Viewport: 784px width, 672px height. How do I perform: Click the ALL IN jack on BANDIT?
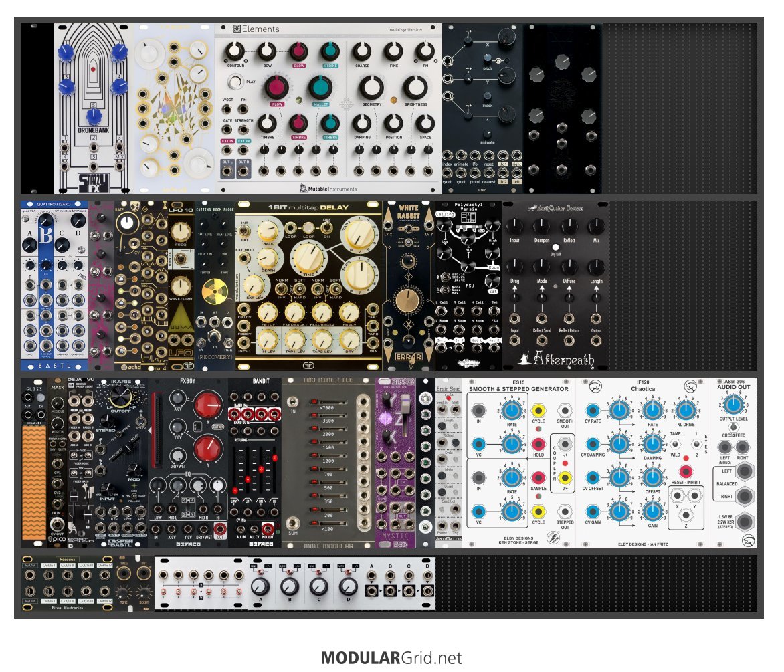click(241, 529)
